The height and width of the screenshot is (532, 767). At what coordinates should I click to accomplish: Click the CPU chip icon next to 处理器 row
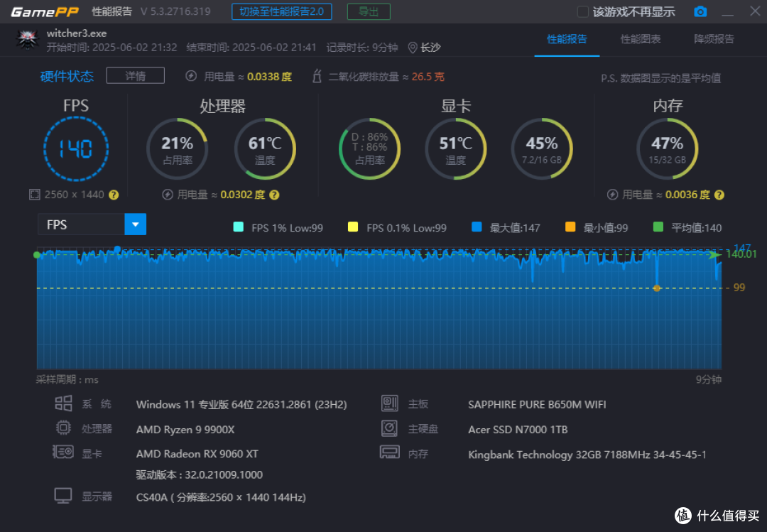click(63, 428)
